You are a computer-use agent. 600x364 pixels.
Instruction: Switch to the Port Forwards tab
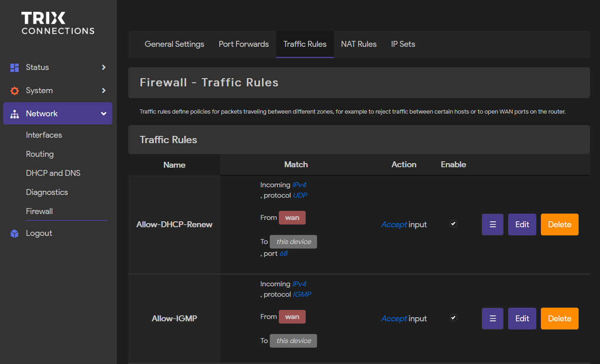click(x=243, y=44)
